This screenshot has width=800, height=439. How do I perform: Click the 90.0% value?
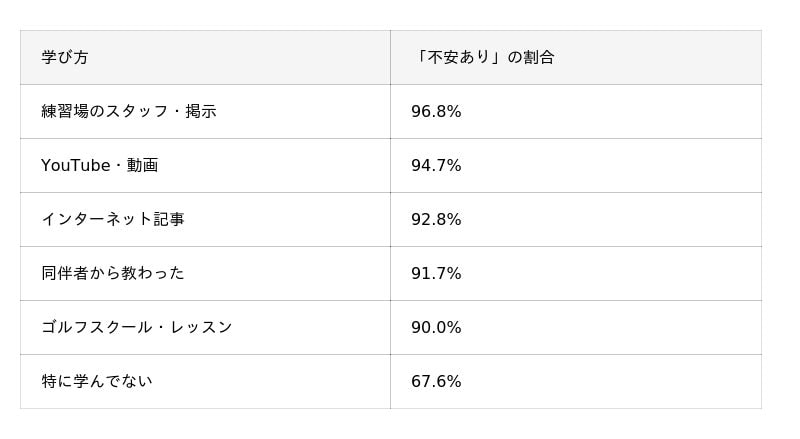tap(436, 328)
